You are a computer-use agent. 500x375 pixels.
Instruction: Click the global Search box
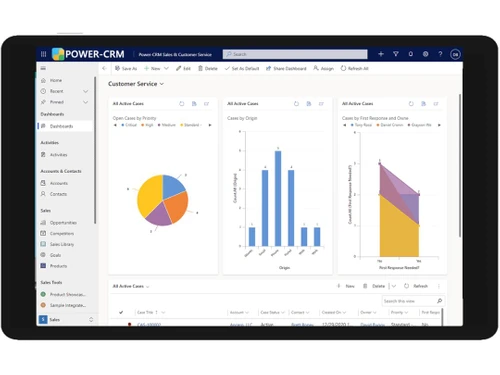point(295,54)
